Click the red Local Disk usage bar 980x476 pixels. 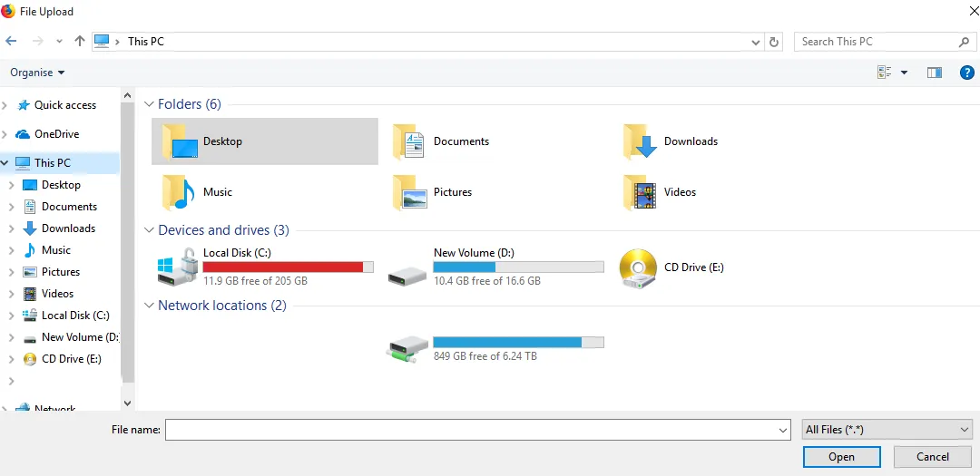[289, 267]
